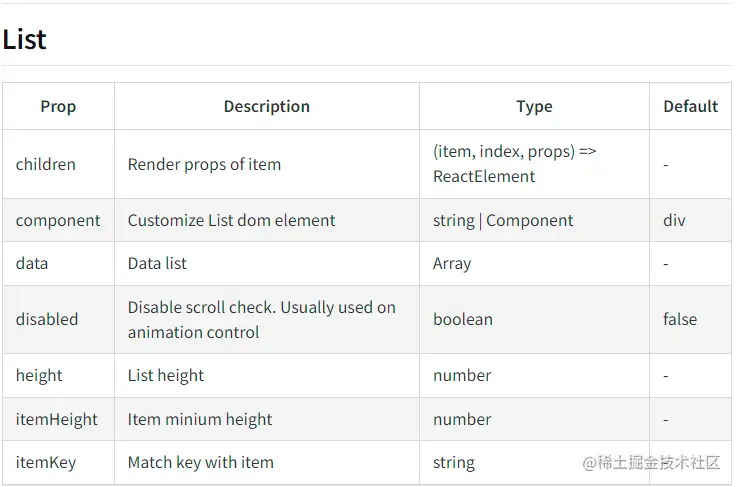Viewport: 736px width, 487px height.
Task: Click the 'string | Component' type cell
Action: [x=503, y=220]
